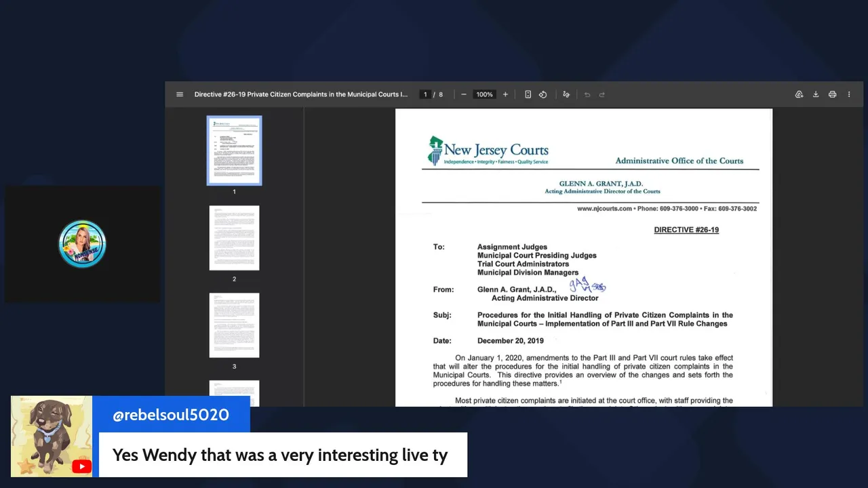Screen dimensions: 868x488
Task: Click 'Municipal Court Presiding Judges' line
Action: click(x=537, y=256)
